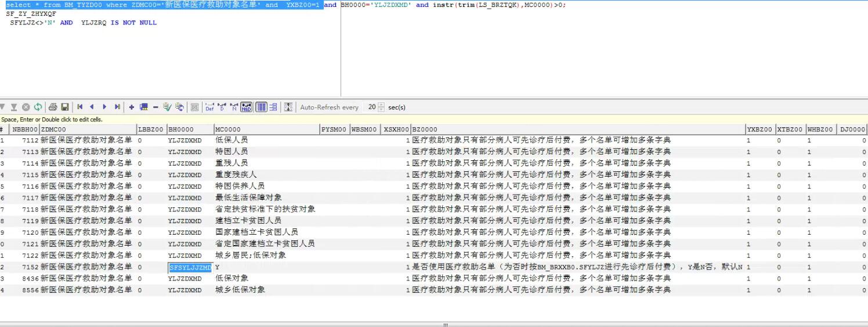Set Auto-Refresh interval seconds field
This screenshot has width=868, height=327.
(370, 107)
